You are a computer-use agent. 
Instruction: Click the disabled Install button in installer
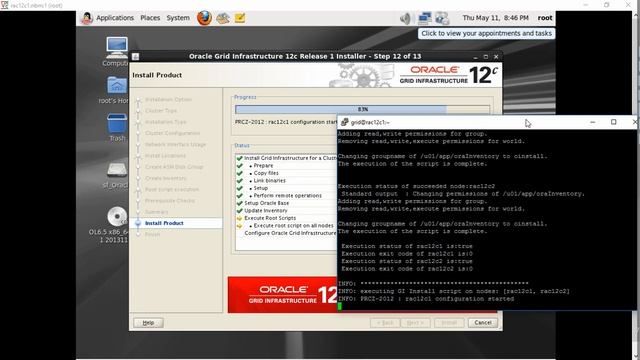click(449, 323)
